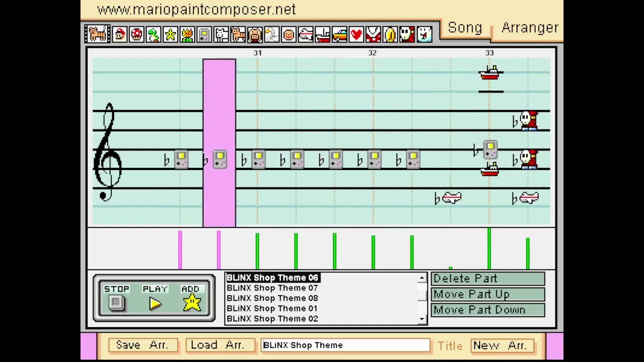Select the Yoshi instrument icon
Viewport: 644px width, 362px height.
click(153, 34)
